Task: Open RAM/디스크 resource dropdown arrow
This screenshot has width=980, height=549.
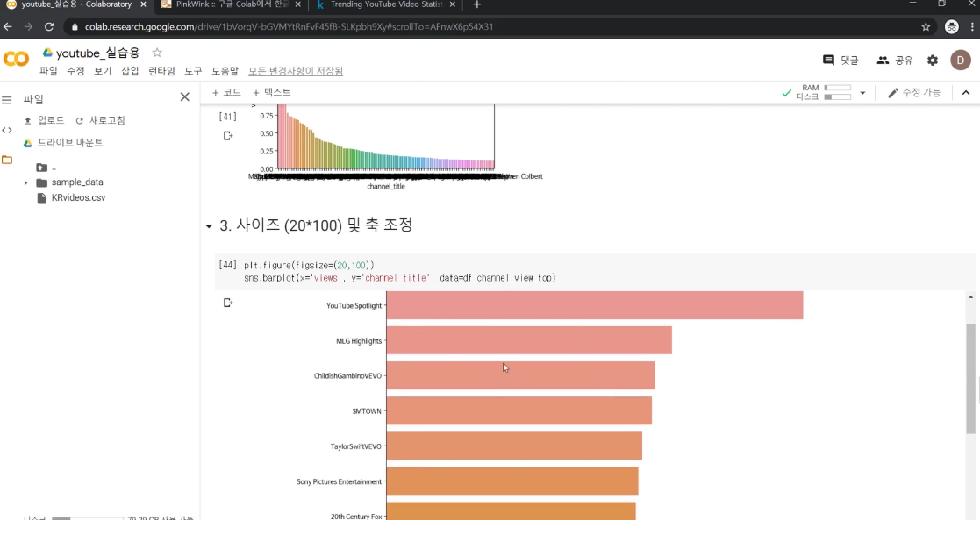Action: 862,93
